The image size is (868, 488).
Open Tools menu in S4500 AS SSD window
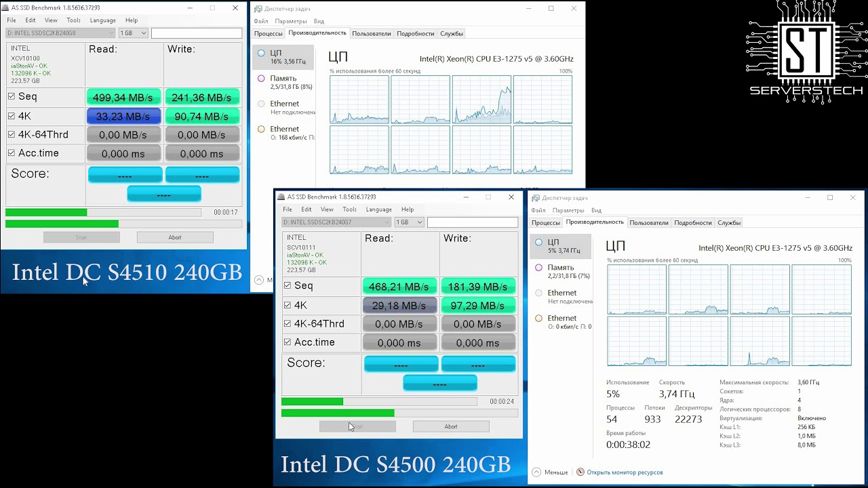tap(349, 209)
